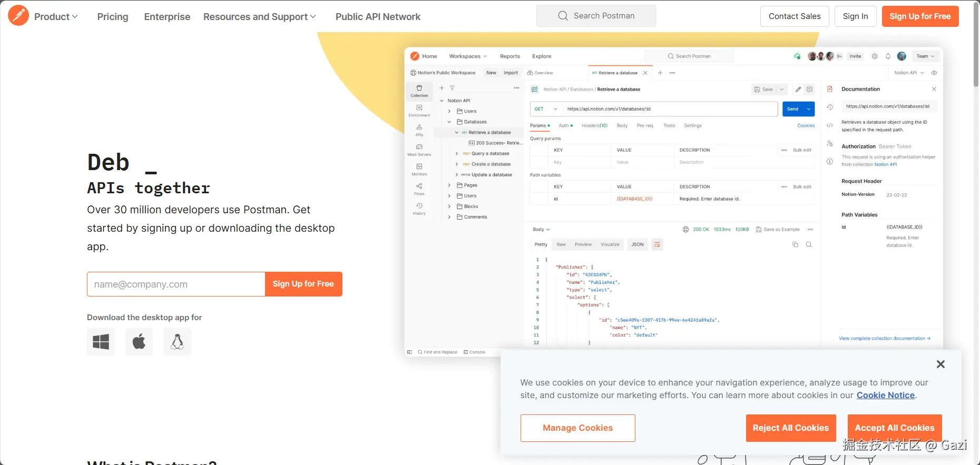Click the filter icon in collection sidebar
Screen dimensions: 980x465
pos(452,88)
